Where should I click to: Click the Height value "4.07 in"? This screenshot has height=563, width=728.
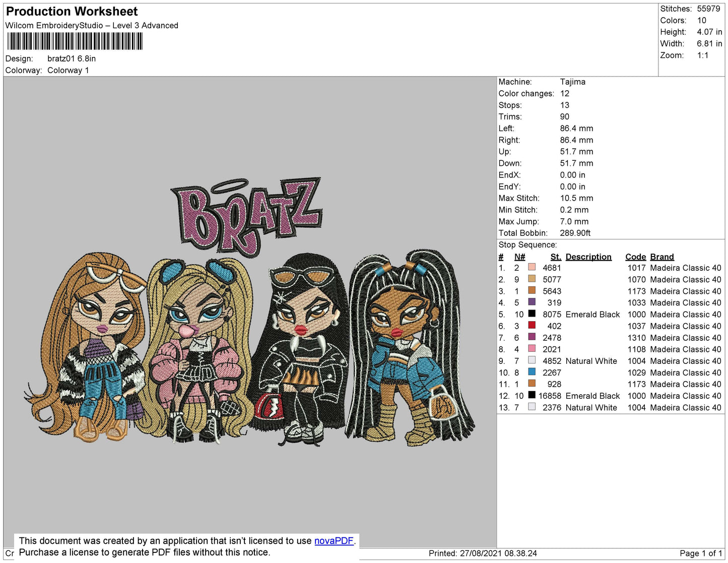pyautogui.click(x=709, y=32)
